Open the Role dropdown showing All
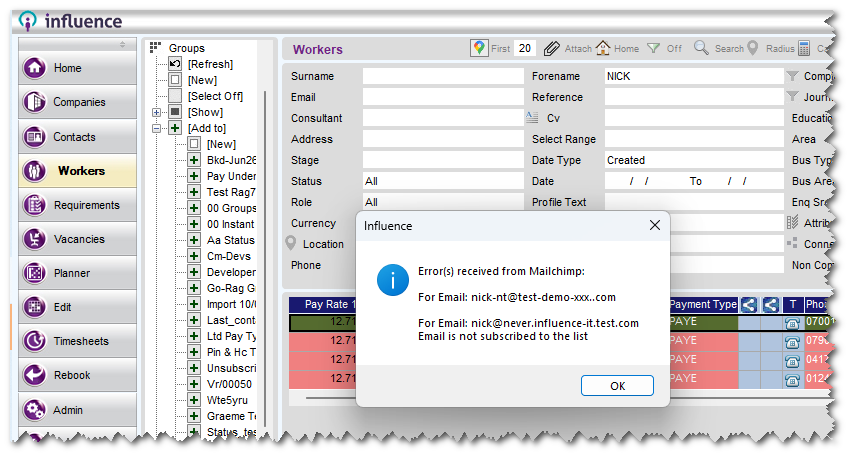 click(x=443, y=202)
